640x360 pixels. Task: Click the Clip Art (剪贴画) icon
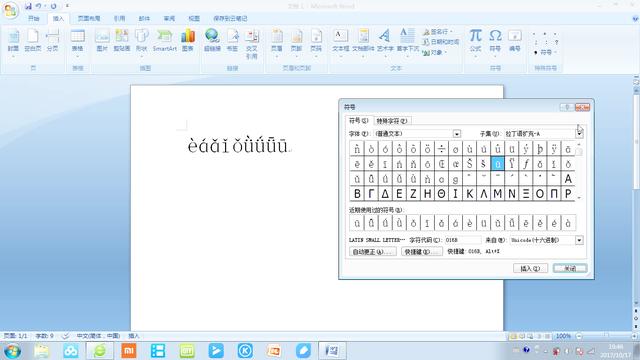pos(122,40)
